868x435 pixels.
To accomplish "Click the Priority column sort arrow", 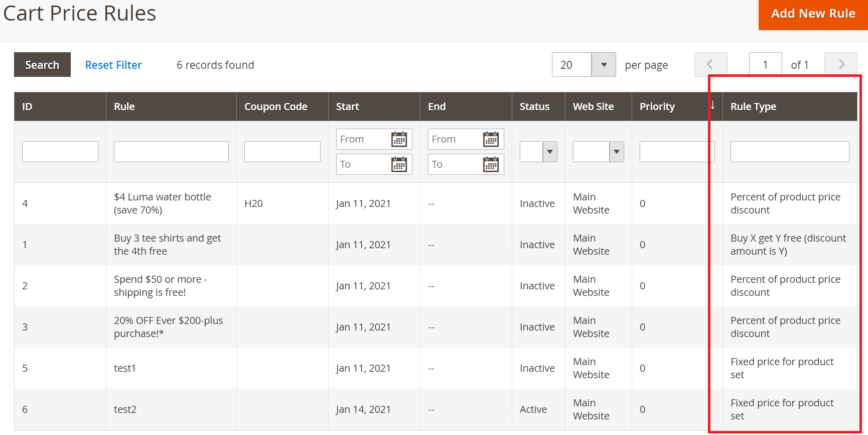I will 712,105.
